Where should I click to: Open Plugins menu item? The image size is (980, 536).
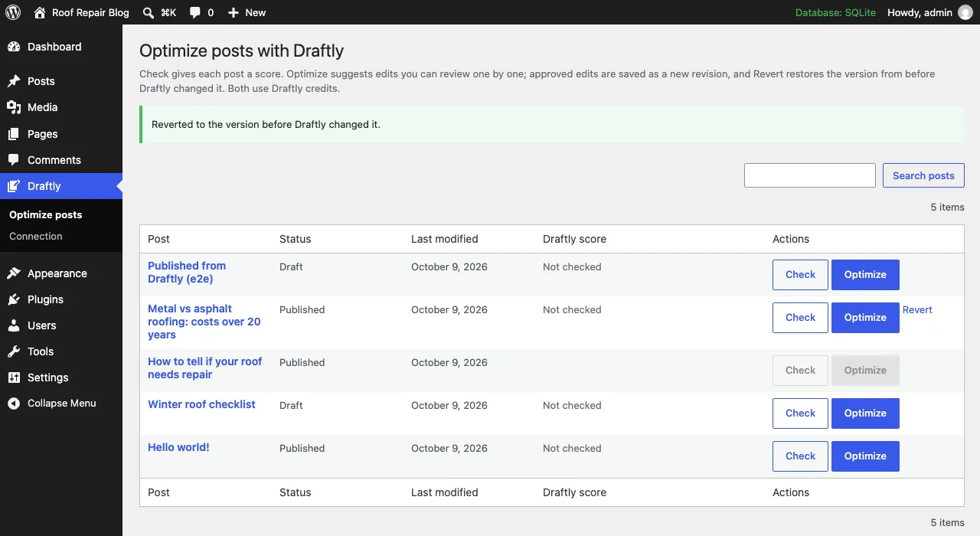click(x=61, y=299)
